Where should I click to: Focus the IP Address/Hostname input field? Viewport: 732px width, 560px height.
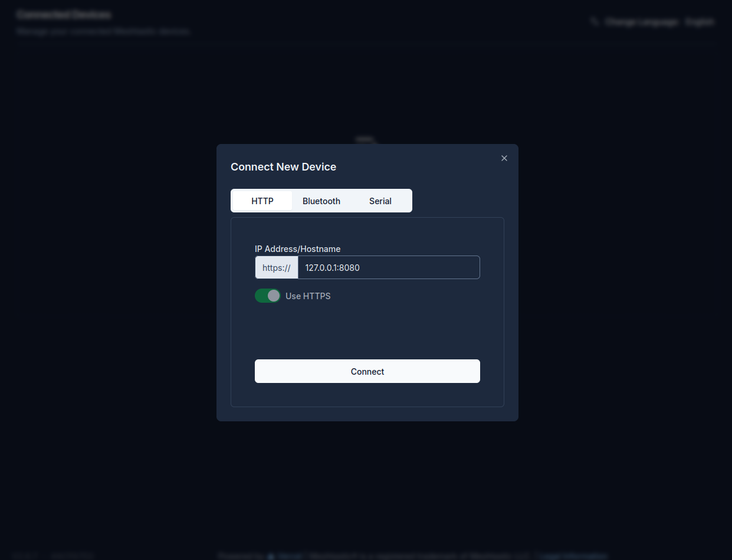[x=388, y=267]
